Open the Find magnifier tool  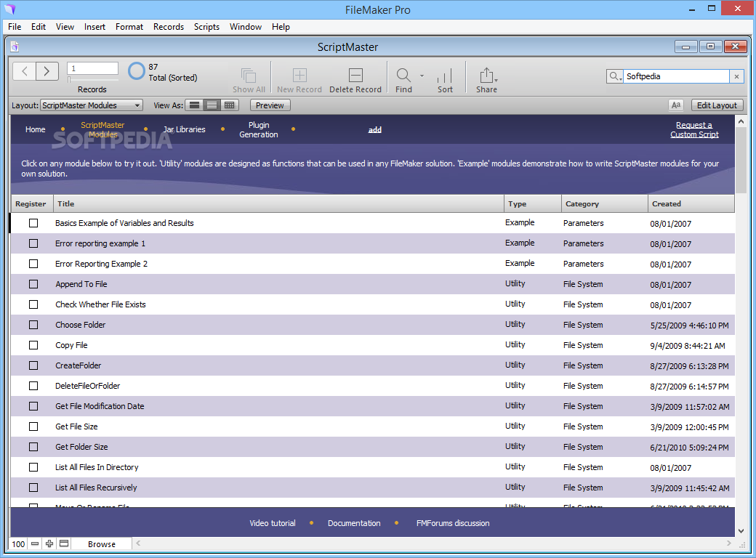point(403,75)
